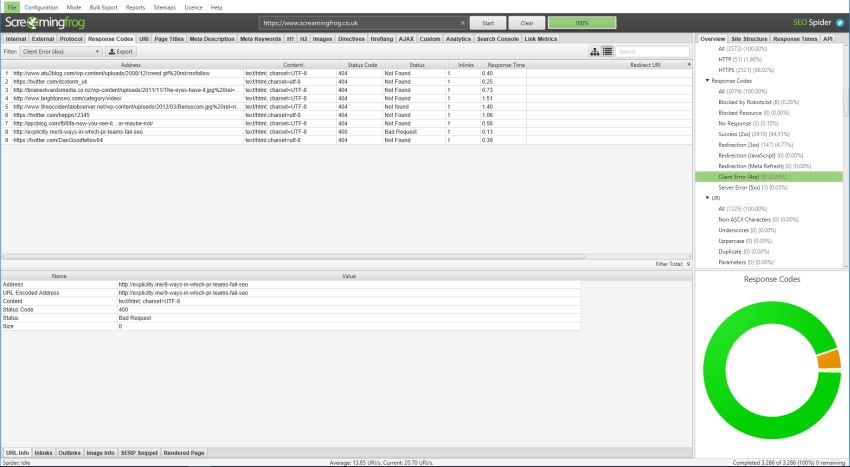850x467 pixels.
Task: Open the Image Info bottom tab
Action: (100, 453)
